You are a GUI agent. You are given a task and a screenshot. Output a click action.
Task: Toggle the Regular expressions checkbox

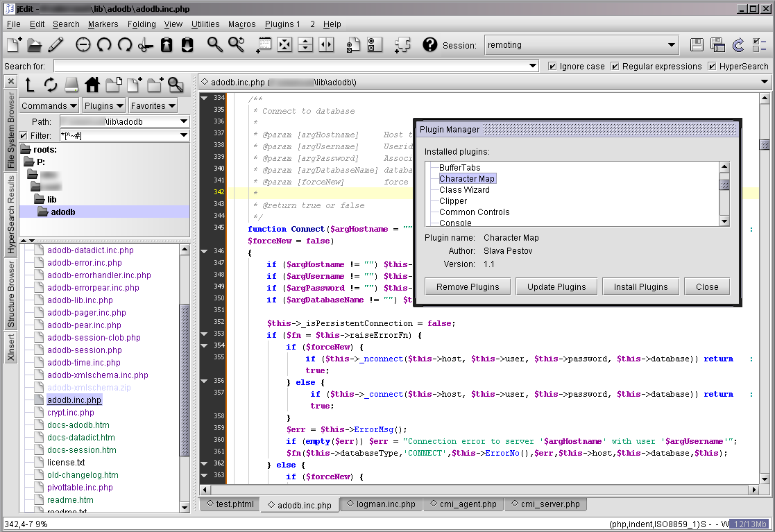pos(615,66)
